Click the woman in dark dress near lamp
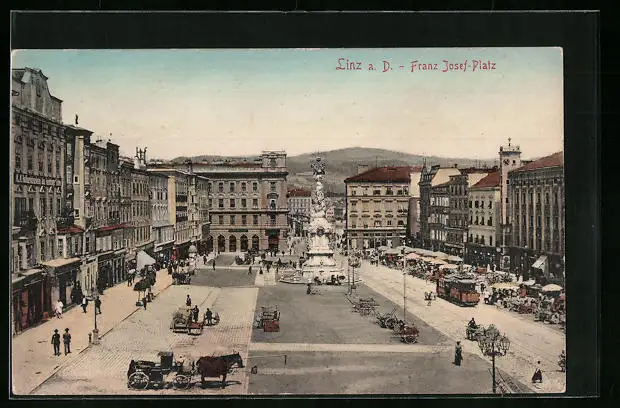The image size is (620, 408). 458,353
